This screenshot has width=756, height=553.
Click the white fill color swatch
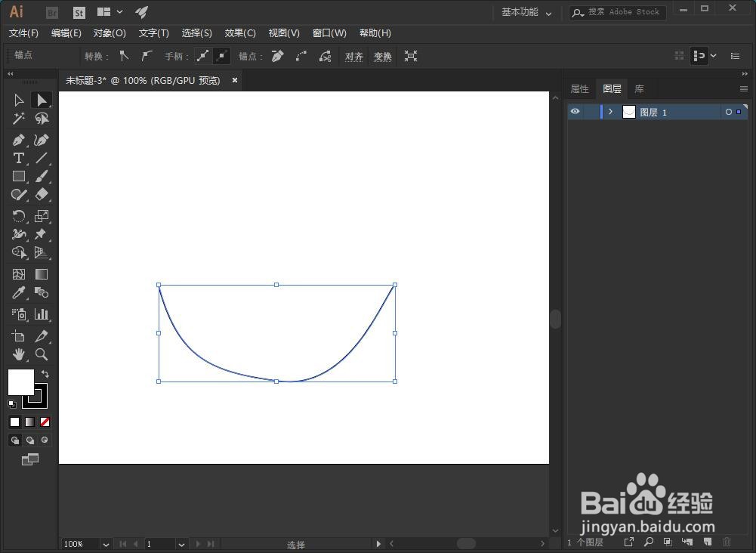tap(20, 382)
